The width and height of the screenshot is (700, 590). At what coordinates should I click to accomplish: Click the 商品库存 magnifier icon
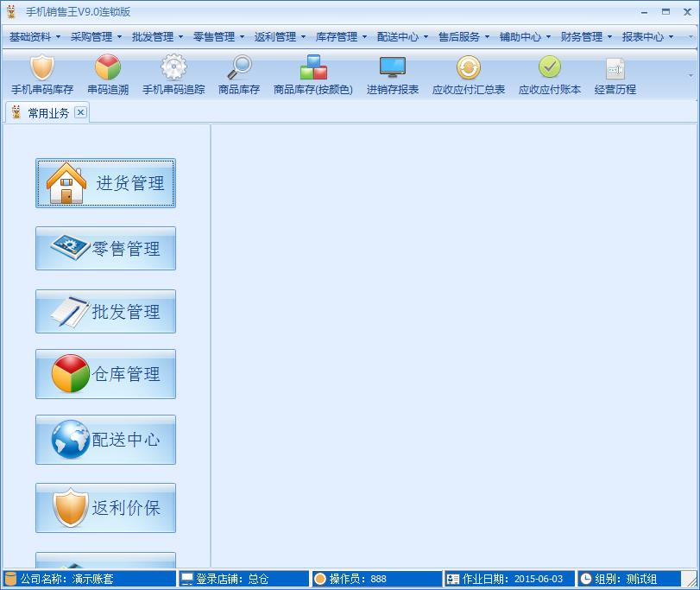click(x=239, y=73)
